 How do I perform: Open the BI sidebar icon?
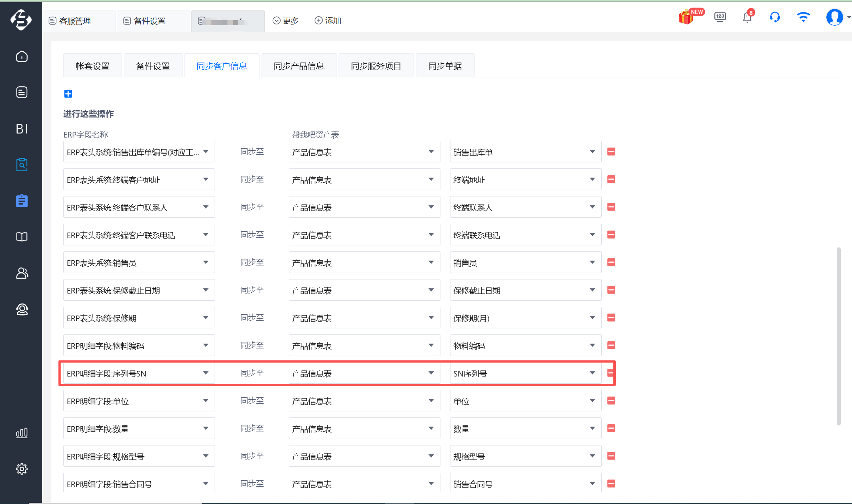coord(22,129)
